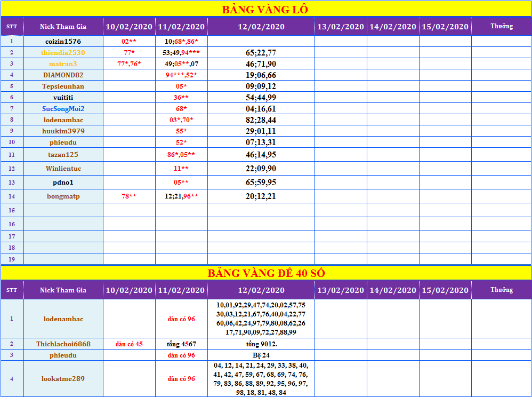Image resolution: width=532 pixels, height=397 pixels.
Task: Click the '22;09,90' cell
Action: coord(261,169)
